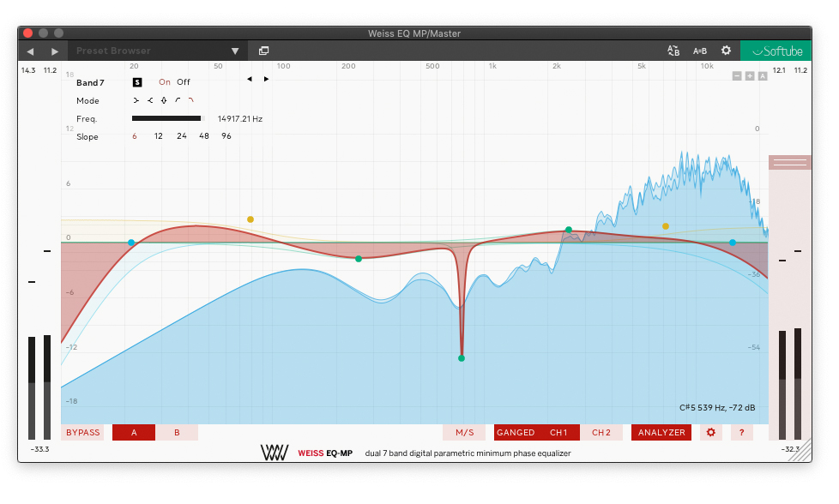Select the blue low cut node near 20 Hz
Screen dimensions: 839x504
coord(131,243)
